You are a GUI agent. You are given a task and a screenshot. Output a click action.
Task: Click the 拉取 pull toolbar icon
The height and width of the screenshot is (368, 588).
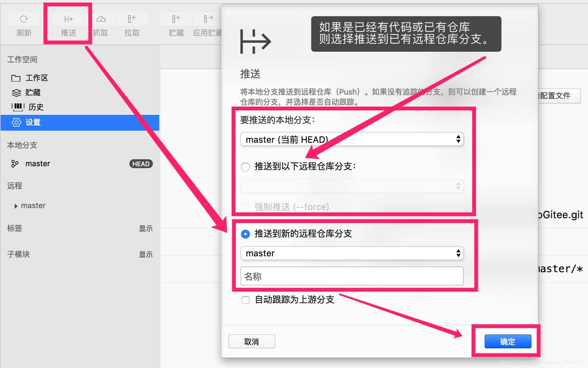coord(132,19)
